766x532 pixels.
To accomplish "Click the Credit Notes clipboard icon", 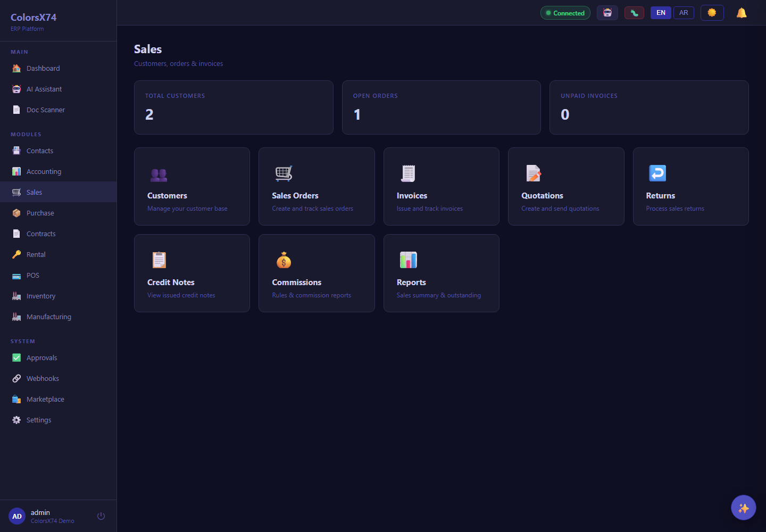I will [x=159, y=260].
